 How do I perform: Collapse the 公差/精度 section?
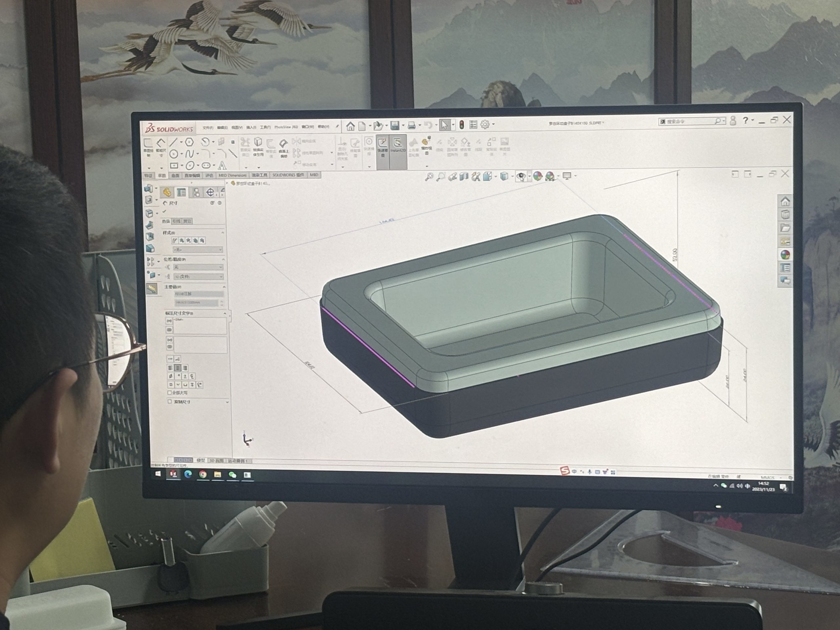pos(223,259)
